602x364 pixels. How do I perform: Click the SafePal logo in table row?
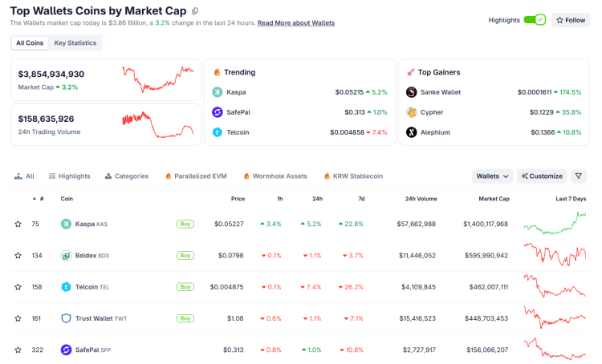[x=66, y=350]
